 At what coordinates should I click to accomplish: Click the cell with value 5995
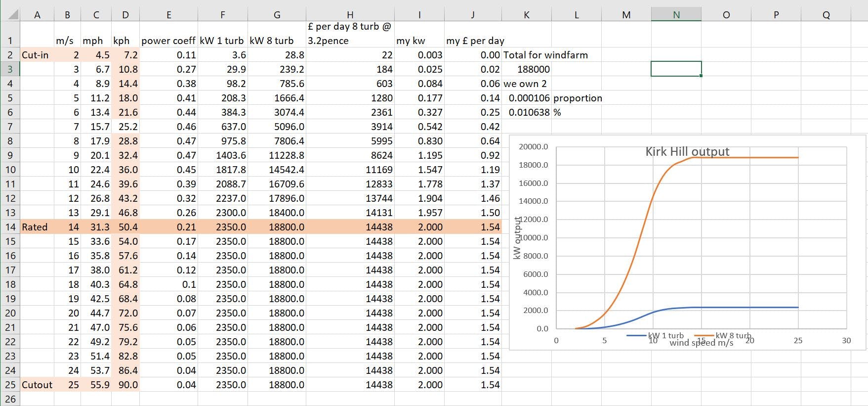click(x=350, y=141)
